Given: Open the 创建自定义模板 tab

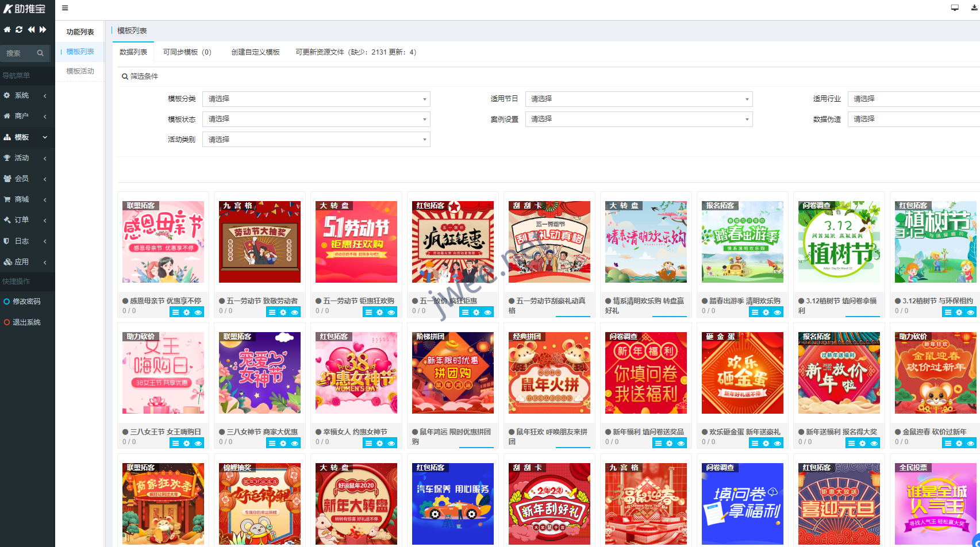Looking at the screenshot, I should (x=255, y=52).
